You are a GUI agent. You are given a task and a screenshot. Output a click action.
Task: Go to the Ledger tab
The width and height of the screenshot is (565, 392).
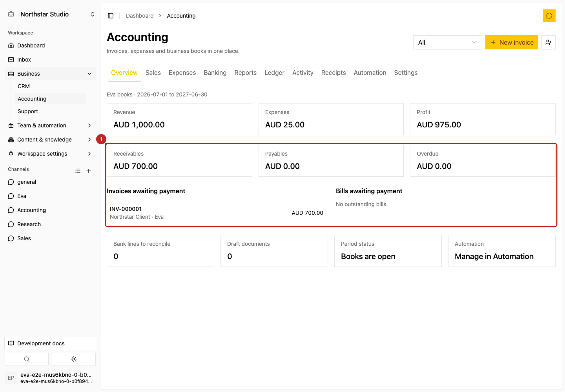pos(274,73)
